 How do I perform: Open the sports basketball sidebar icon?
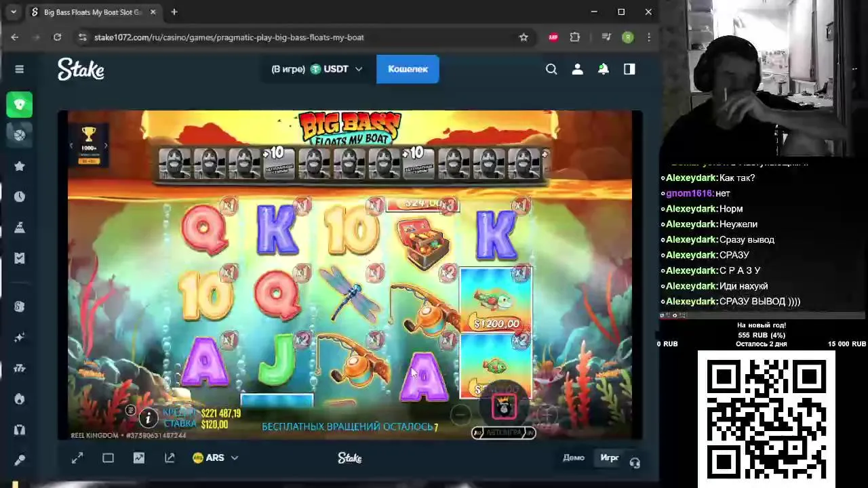pos(20,135)
